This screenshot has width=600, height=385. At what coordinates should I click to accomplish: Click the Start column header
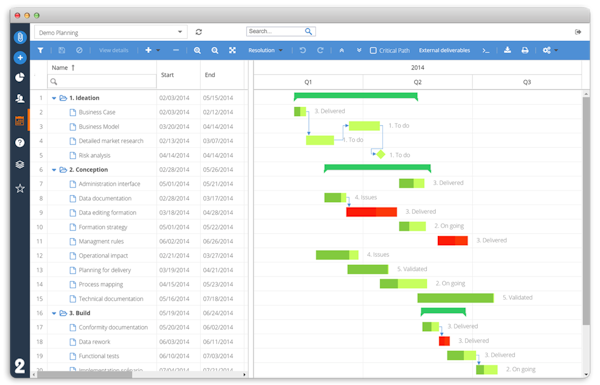[x=167, y=75]
